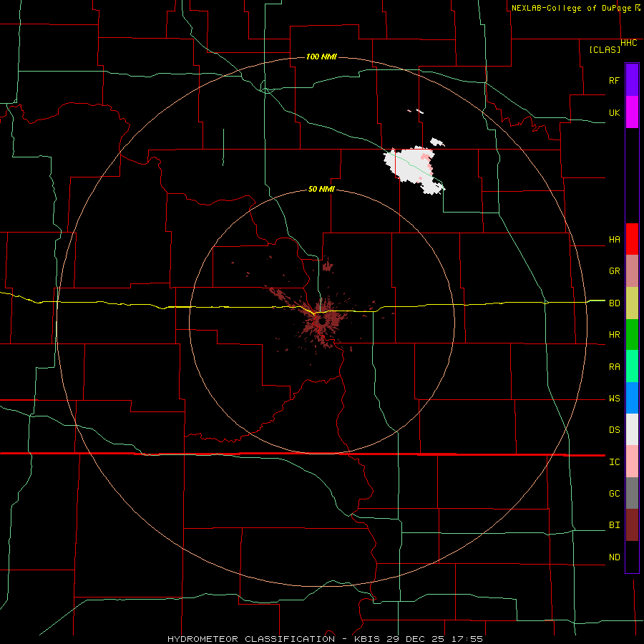Image resolution: width=644 pixels, height=644 pixels.
Task: Click the HA red legend swatch
Action: pos(632,239)
